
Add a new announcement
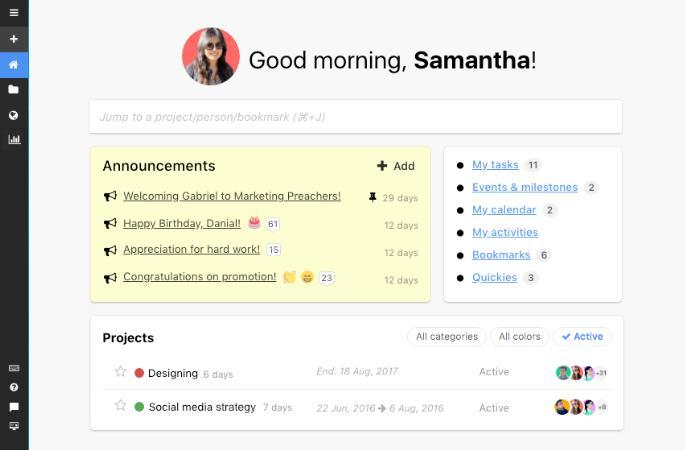tap(396, 166)
